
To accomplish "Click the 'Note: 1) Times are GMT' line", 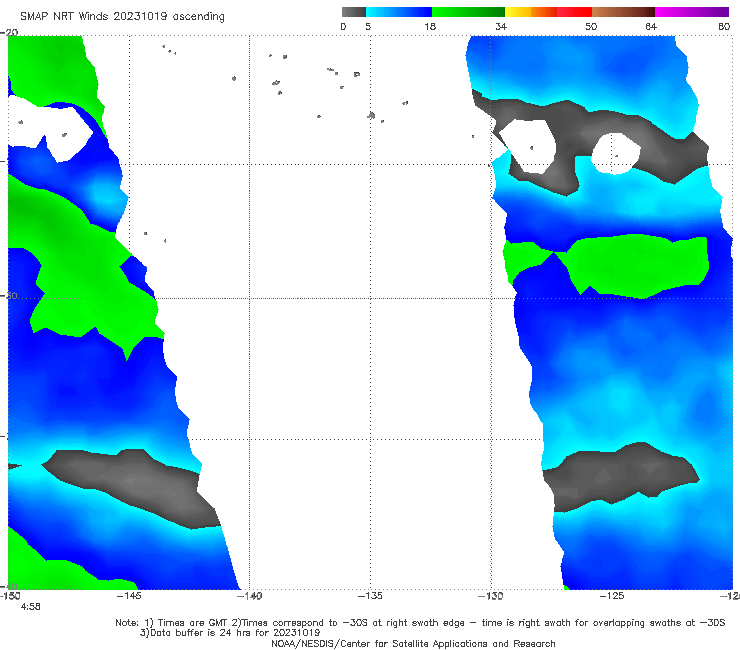I will pos(420,623).
